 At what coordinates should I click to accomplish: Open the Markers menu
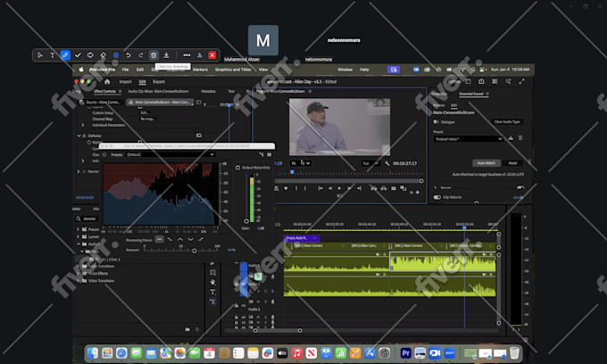click(200, 70)
